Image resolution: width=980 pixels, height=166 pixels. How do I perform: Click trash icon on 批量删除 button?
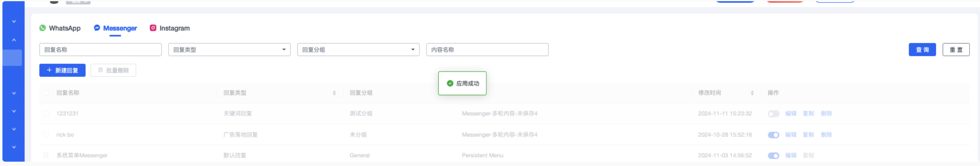tap(100, 70)
